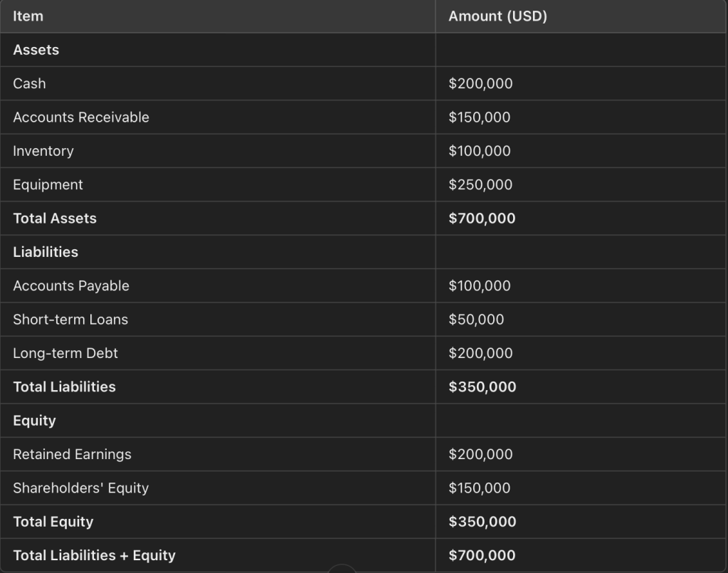The image size is (728, 573).
Task: Select the Cash row label
Action: tap(29, 83)
